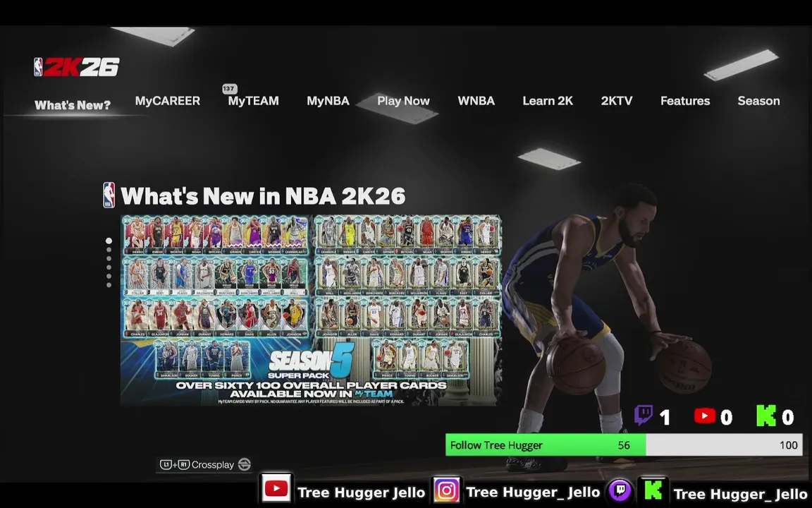Click the Kick icon in bottom ticker
This screenshot has width=812, height=508.
653,490
